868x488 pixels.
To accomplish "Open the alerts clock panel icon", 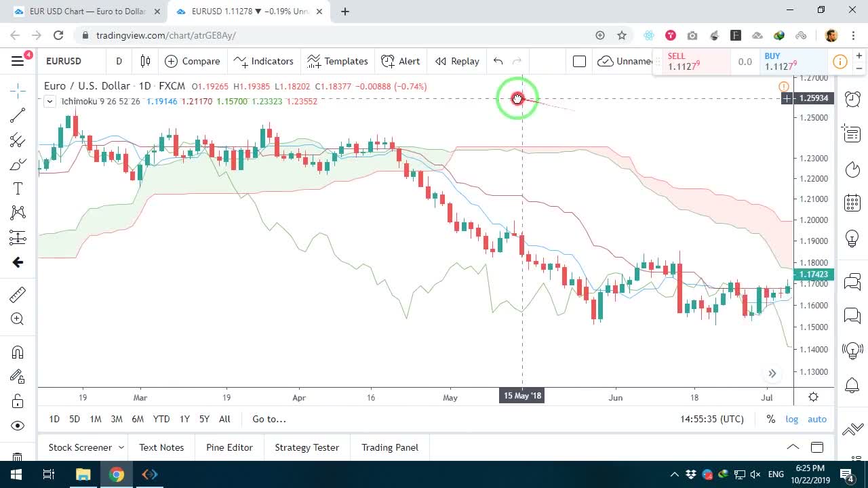I will (x=852, y=99).
